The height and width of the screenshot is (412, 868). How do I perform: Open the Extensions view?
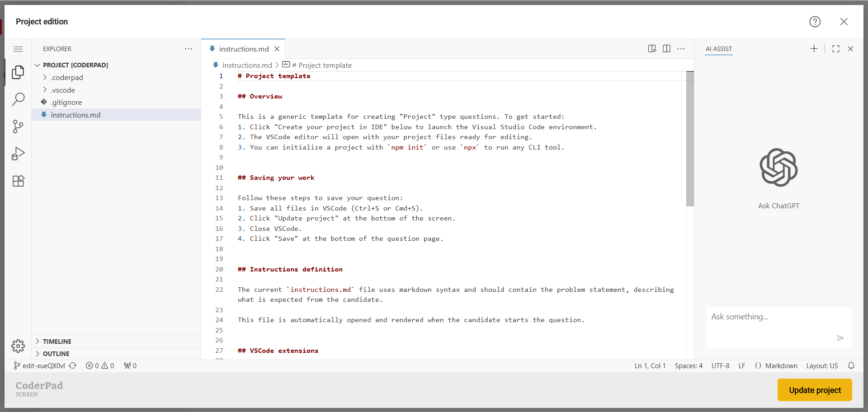pos(18,181)
